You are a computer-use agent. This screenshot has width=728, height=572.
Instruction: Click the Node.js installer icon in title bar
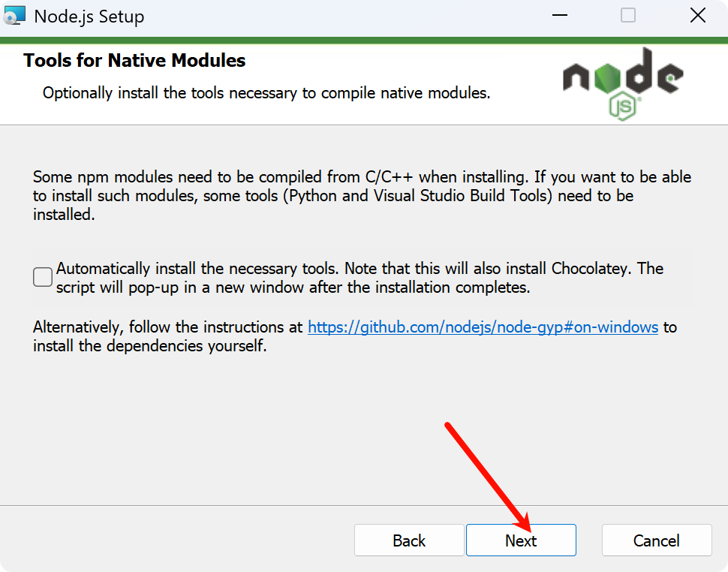point(15,16)
